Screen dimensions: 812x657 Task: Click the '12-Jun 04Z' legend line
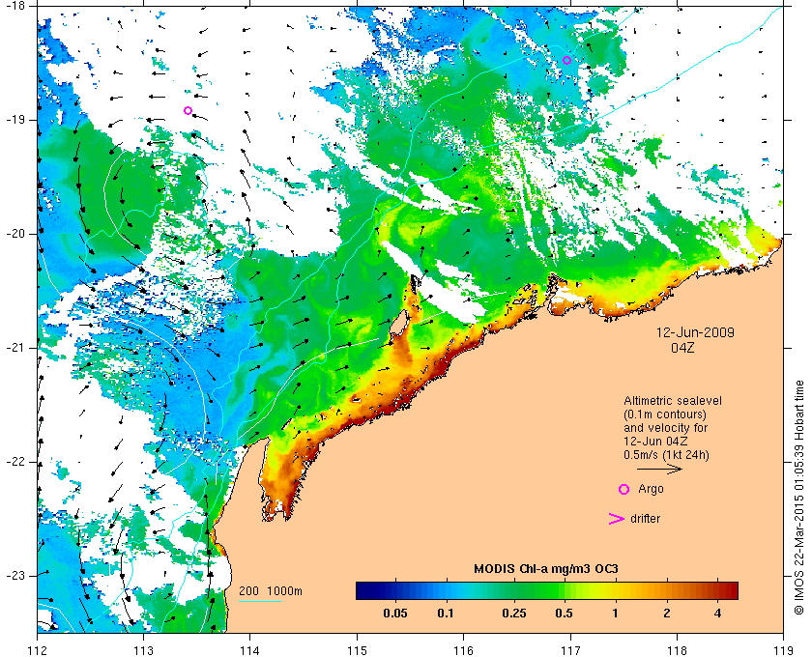coord(655,442)
